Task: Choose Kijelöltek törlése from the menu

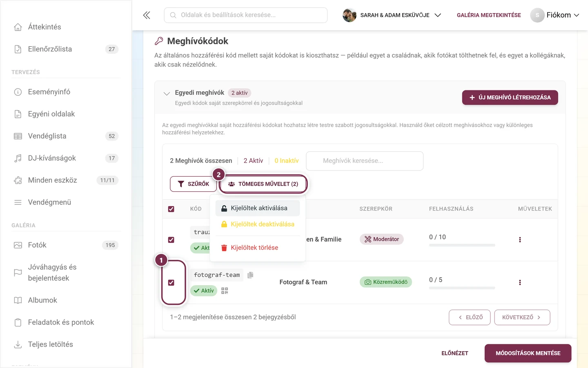Action: click(258, 248)
